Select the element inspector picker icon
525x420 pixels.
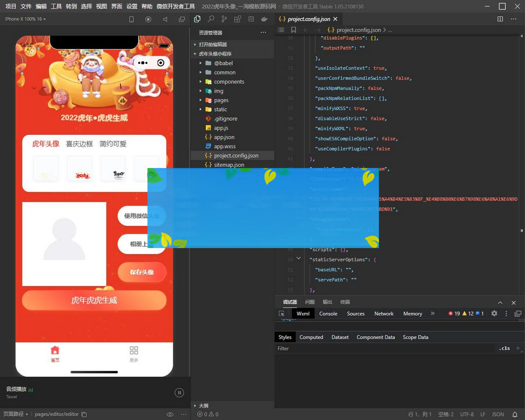point(282,314)
